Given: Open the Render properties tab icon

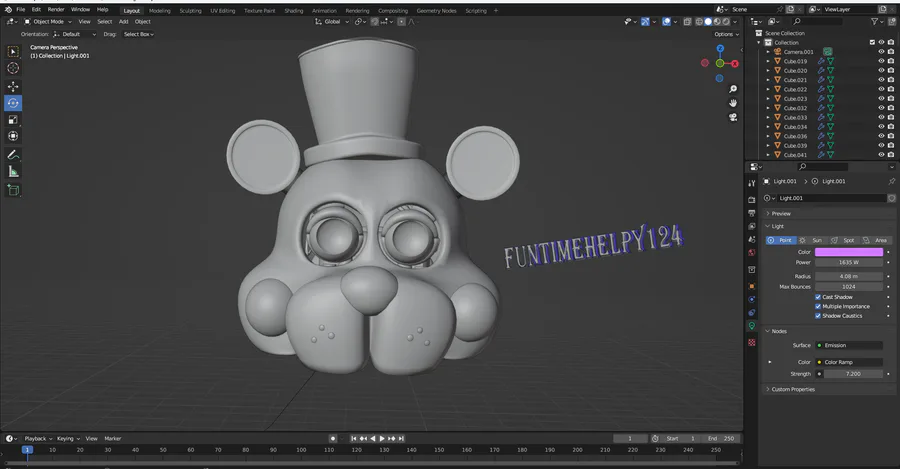Looking at the screenshot, I should click(x=752, y=200).
